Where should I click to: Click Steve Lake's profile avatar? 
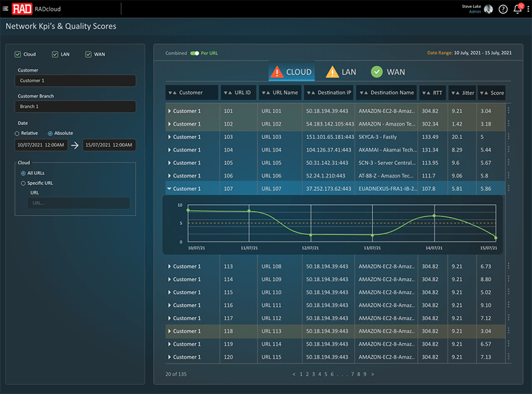coord(489,9)
